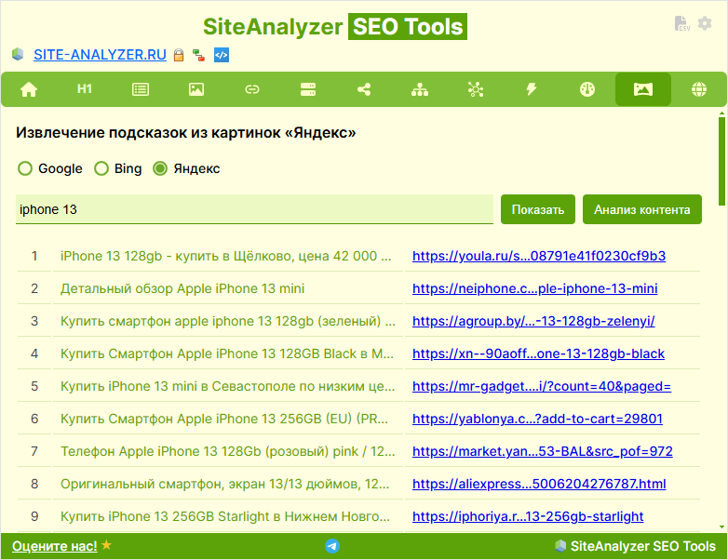Click the footer SiteAnalyzer SEO Tools text

[x=643, y=546]
